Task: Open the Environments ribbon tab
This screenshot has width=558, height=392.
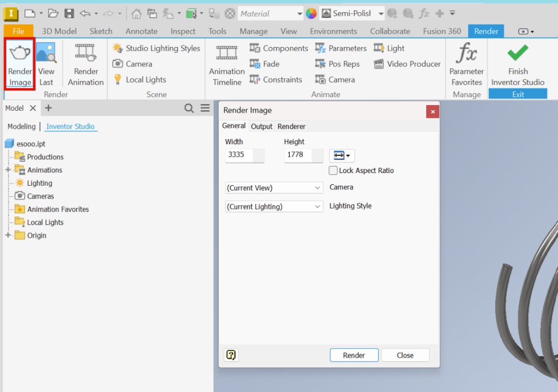Action: click(x=333, y=31)
